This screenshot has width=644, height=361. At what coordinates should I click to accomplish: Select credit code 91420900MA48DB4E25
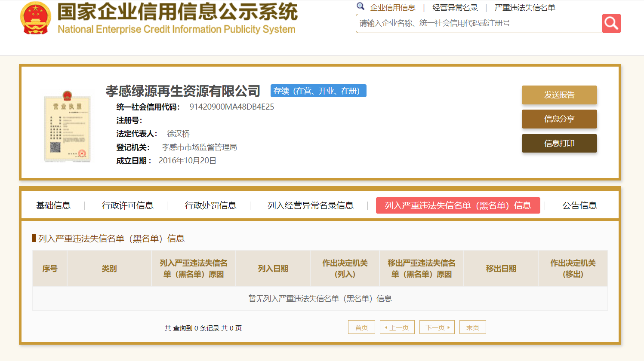[x=232, y=107]
